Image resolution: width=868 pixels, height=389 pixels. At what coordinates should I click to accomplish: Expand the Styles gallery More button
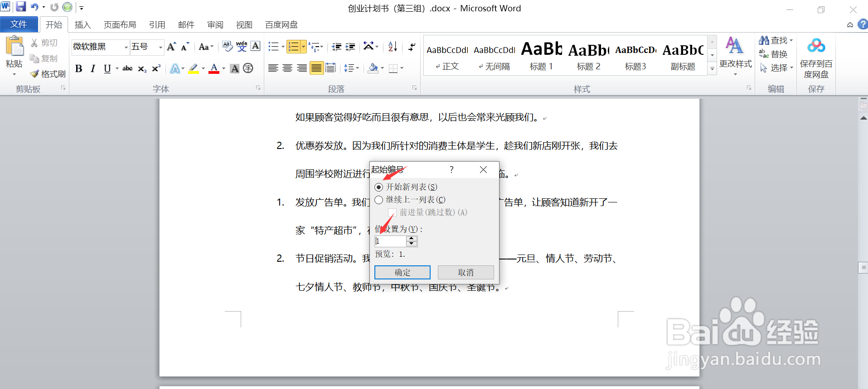(712, 69)
